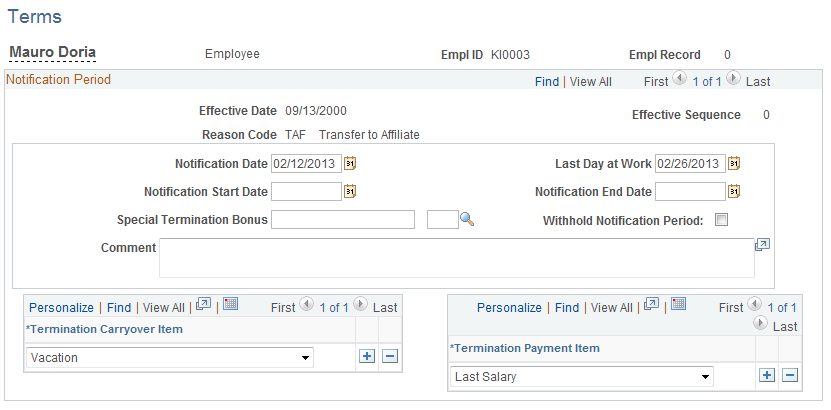Open calendar for Notification Start Date

pyautogui.click(x=350, y=191)
